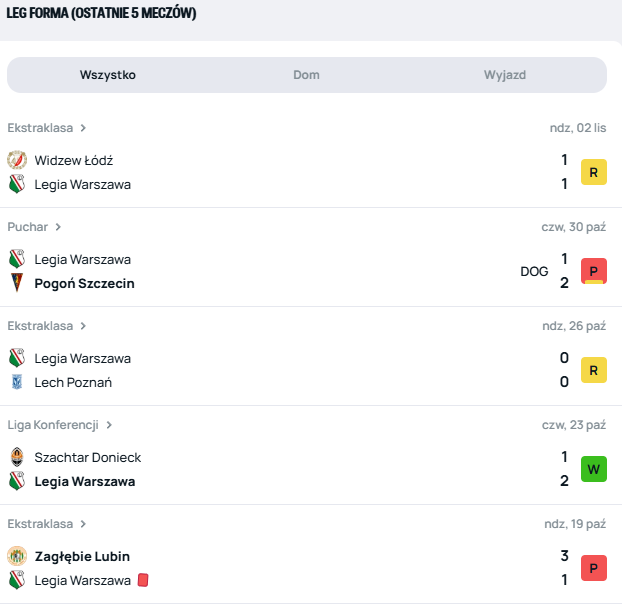Expand the Puchar competition chevron
The width and height of the screenshot is (622, 611).
point(58,227)
